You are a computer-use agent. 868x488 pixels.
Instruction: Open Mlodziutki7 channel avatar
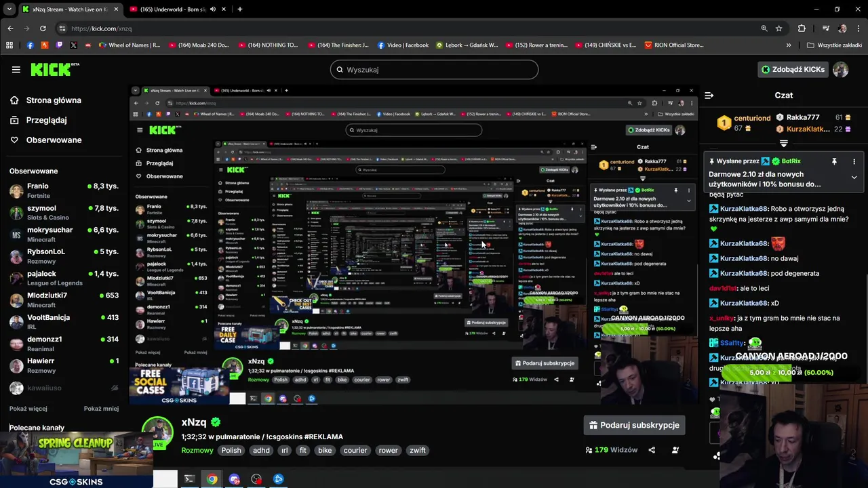click(16, 300)
